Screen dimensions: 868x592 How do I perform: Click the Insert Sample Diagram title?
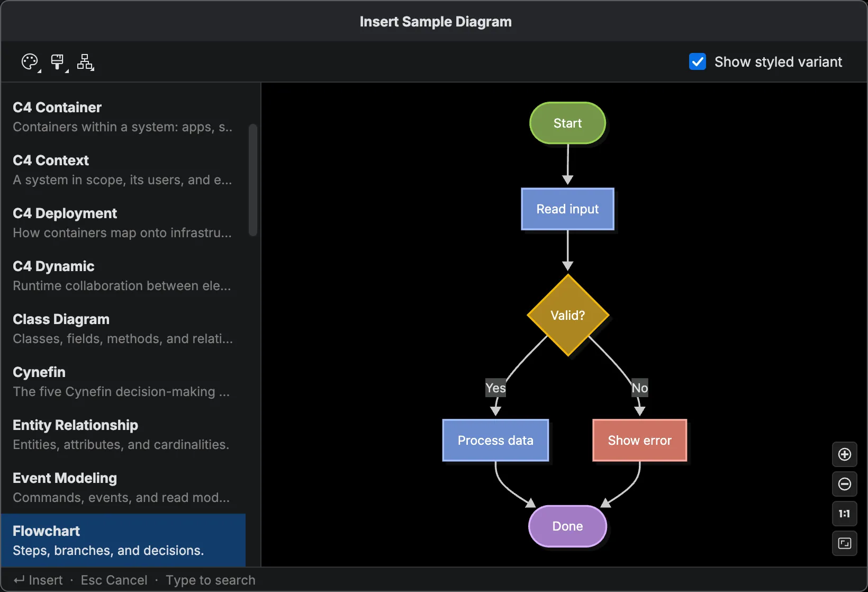tap(436, 22)
